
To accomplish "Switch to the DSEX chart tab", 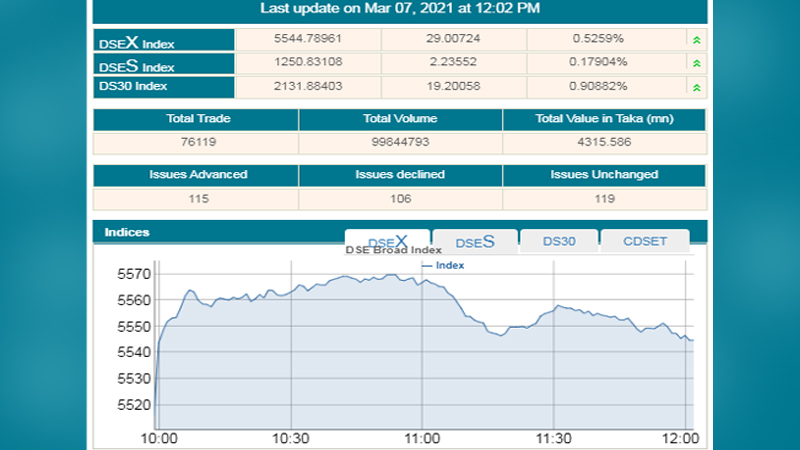I will pyautogui.click(x=387, y=241).
